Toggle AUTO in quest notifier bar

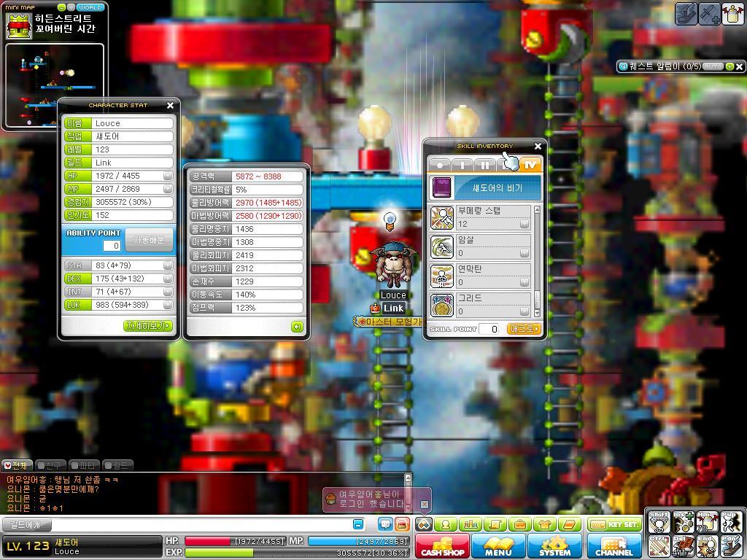click(x=713, y=66)
